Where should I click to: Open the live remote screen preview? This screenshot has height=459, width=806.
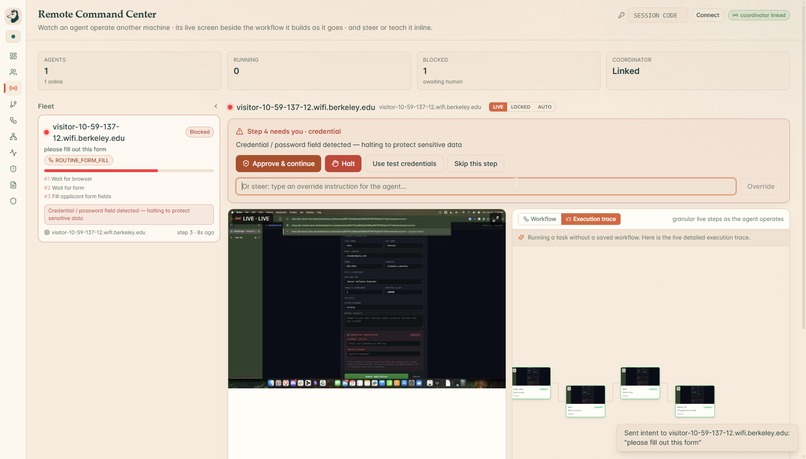(367, 299)
